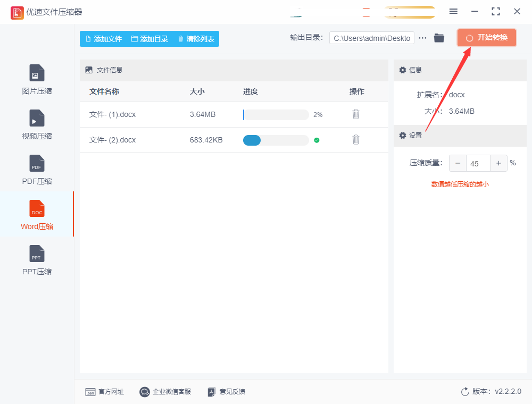Click the output directory path field
532x404 pixels.
click(x=372, y=38)
